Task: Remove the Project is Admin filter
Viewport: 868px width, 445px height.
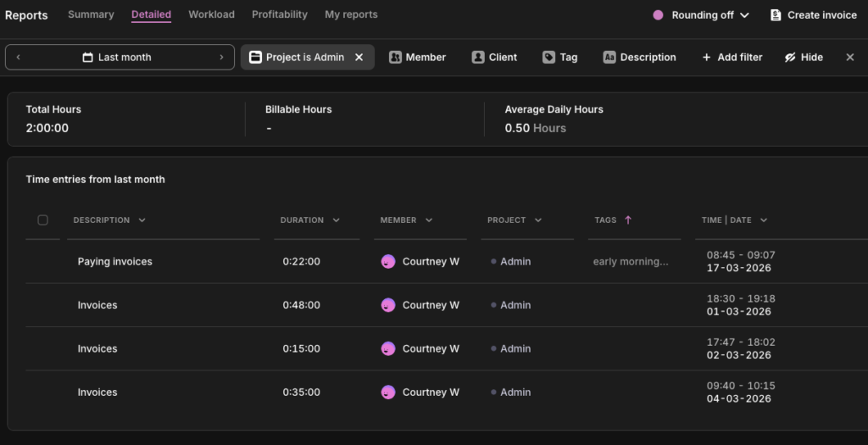Action: 359,57
